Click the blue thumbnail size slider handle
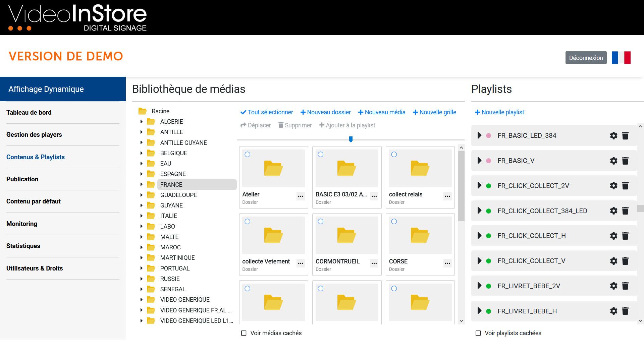644x362 pixels. click(x=351, y=139)
